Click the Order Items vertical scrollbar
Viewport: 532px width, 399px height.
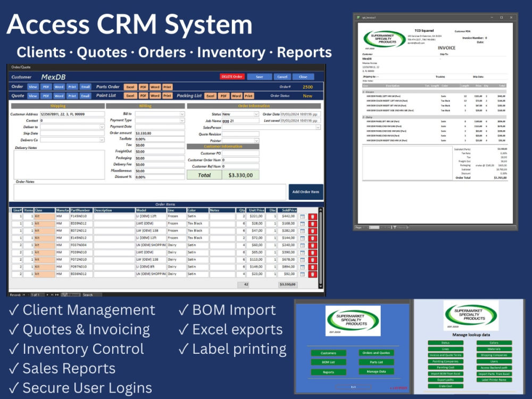[x=321, y=248]
